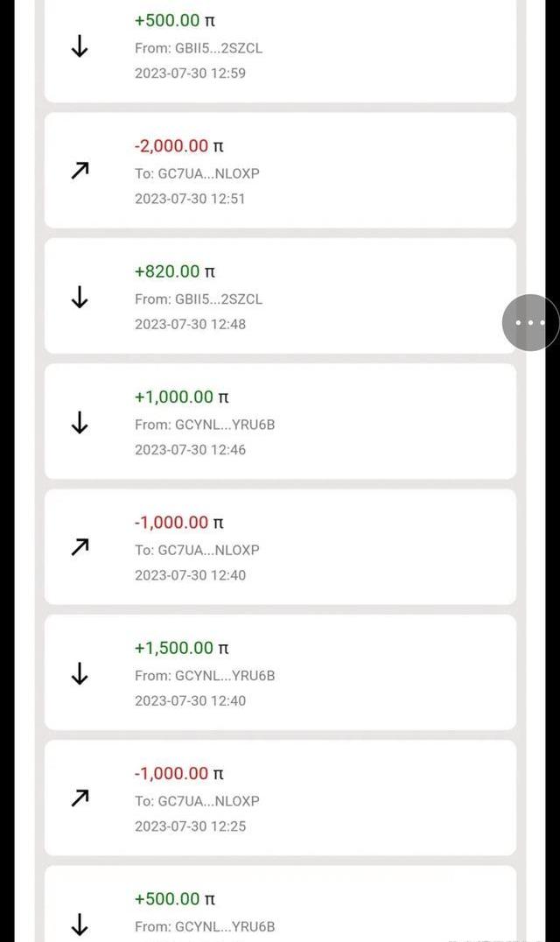
Task: Click the sent arrow icon at 12:25
Action: point(80,798)
